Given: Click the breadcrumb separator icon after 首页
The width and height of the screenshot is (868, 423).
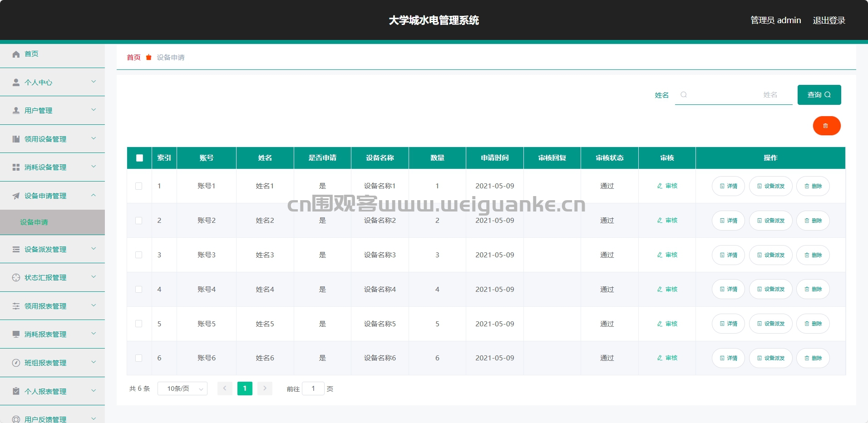Looking at the screenshot, I should tap(148, 57).
